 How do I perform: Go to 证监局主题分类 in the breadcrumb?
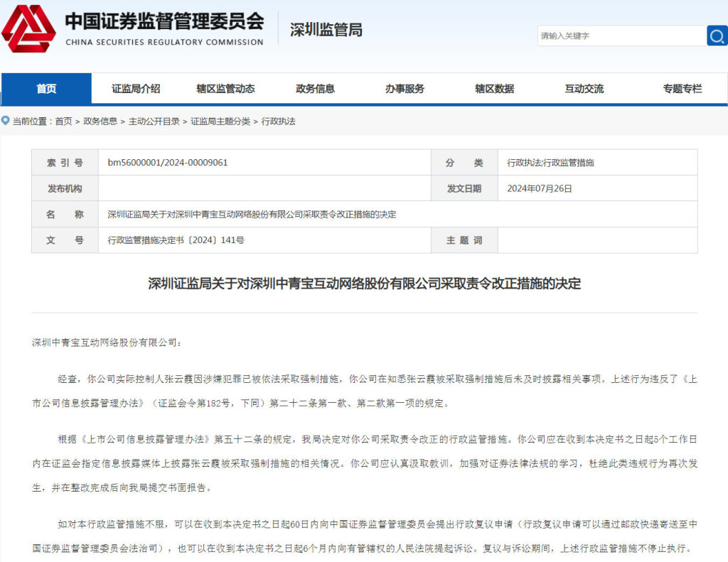[x=220, y=121]
